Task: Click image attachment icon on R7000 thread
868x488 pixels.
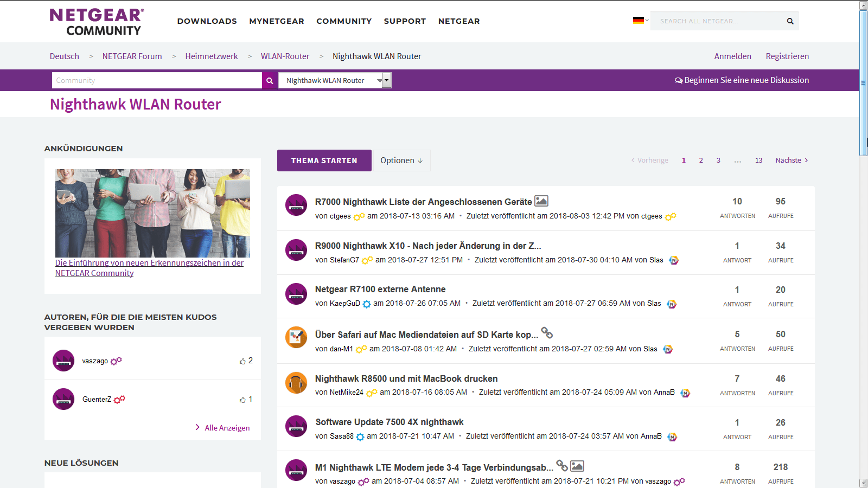Action: [541, 201]
